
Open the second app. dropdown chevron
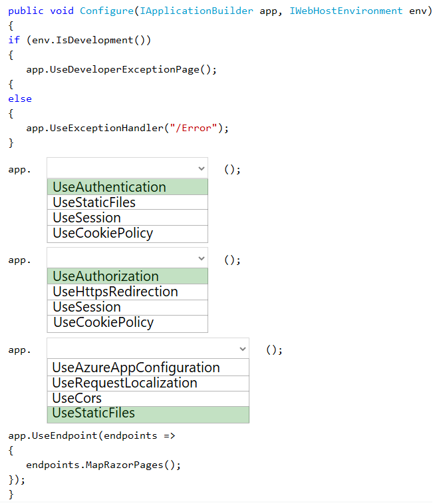coord(202,258)
